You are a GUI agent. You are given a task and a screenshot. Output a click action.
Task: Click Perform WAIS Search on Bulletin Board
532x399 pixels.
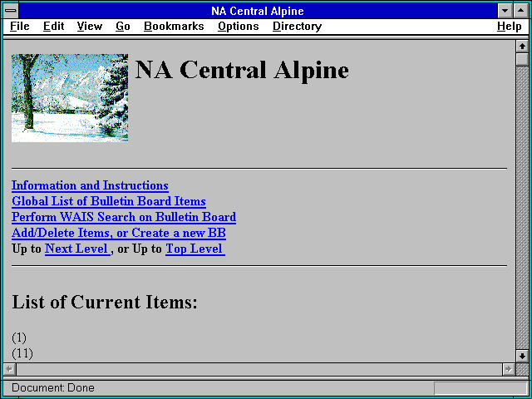[x=124, y=217]
